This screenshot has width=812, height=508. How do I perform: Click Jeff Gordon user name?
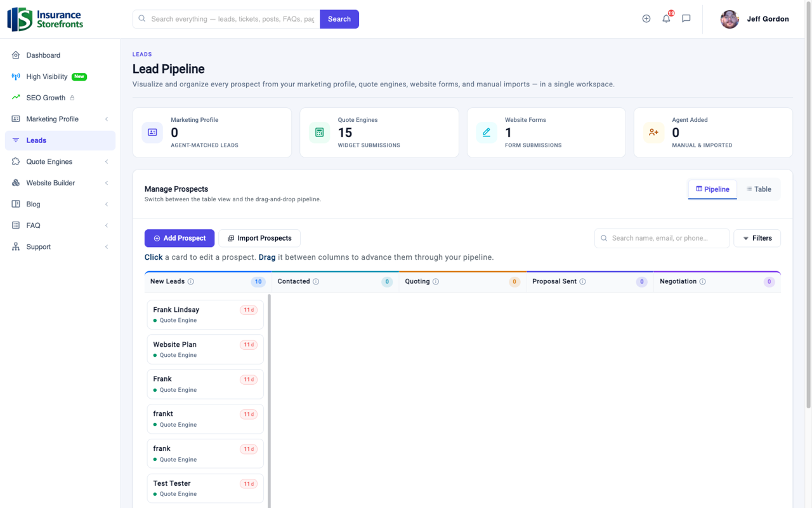(x=768, y=19)
